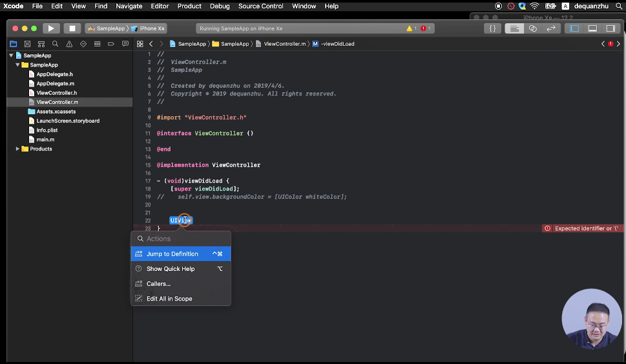Toggle the bottom Debug area visibility
The image size is (626, 364).
592,28
